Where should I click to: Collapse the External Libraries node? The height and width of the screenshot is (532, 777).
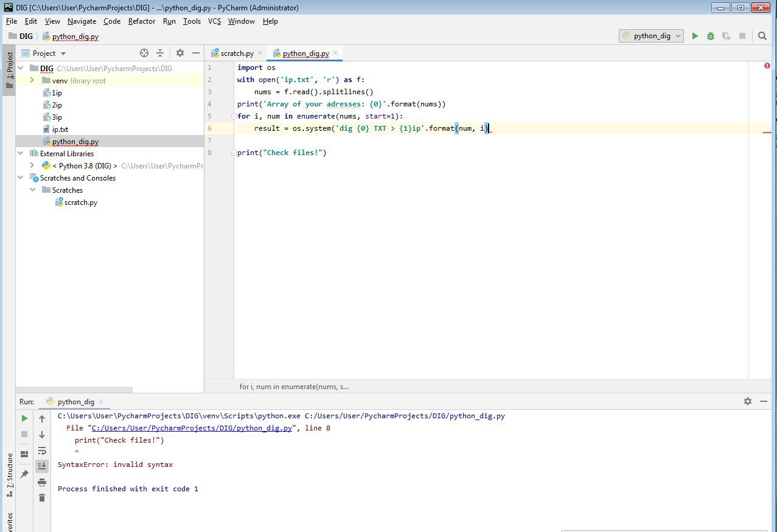(x=21, y=154)
